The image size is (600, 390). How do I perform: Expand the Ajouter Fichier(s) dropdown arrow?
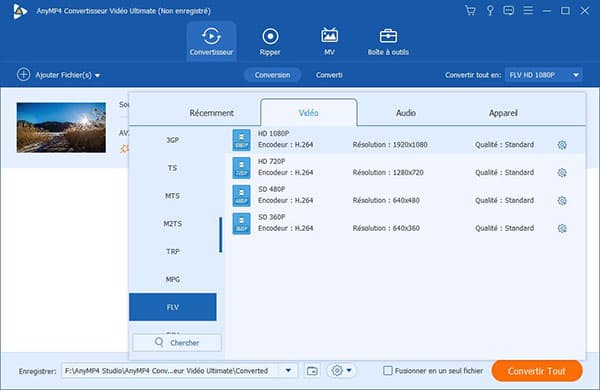click(x=98, y=75)
